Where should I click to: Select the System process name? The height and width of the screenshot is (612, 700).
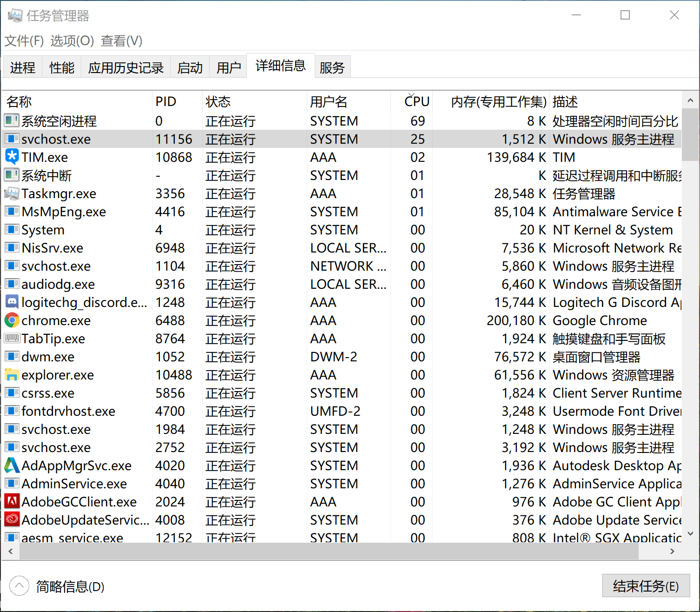pyautogui.click(x=43, y=229)
